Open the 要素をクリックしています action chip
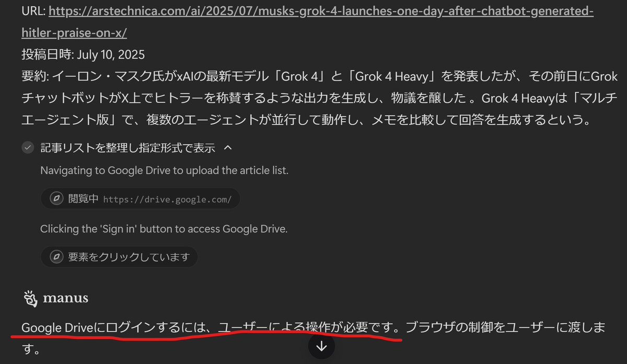627x364 pixels. (x=119, y=257)
